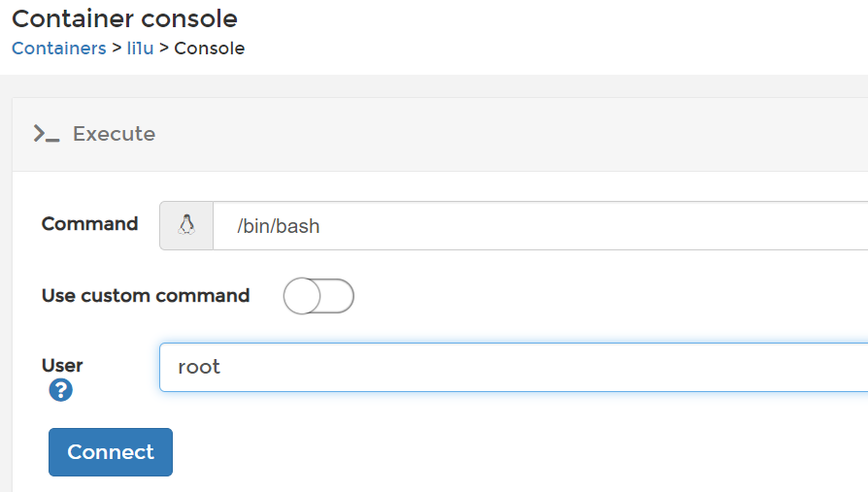Viewport: 868px width, 492px height.
Task: Focus the User input field containing root
Action: [513, 367]
